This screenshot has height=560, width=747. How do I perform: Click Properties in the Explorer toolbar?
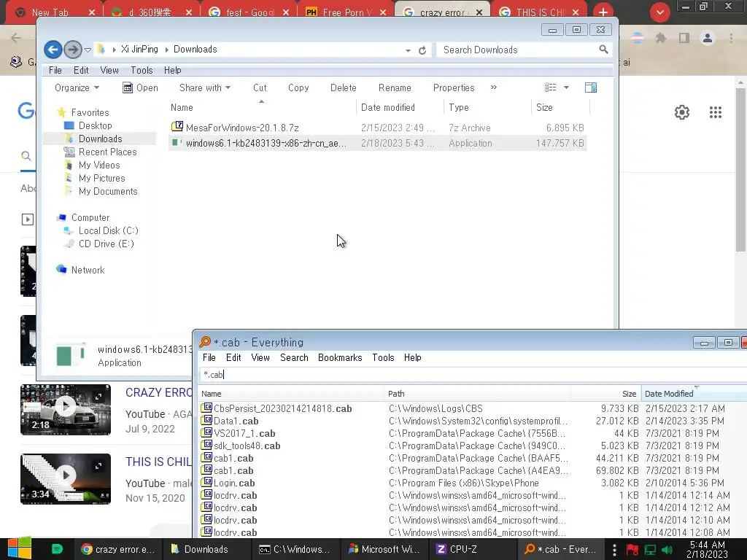(x=454, y=87)
